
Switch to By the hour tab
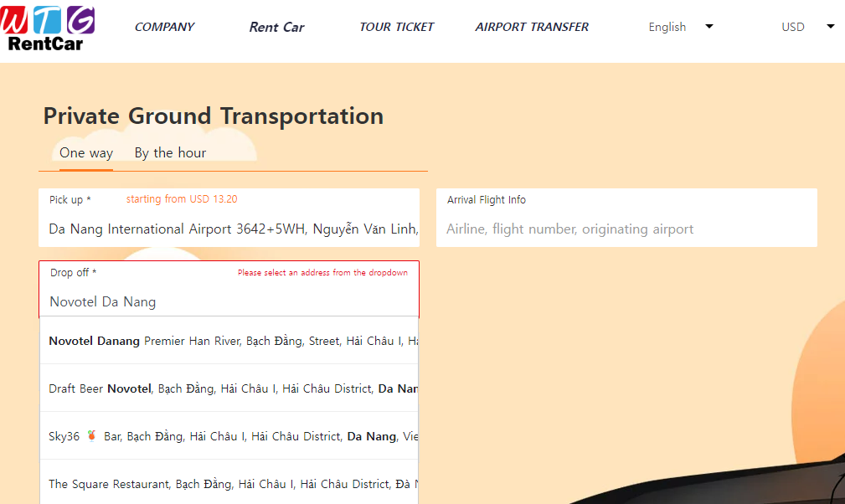click(x=170, y=153)
